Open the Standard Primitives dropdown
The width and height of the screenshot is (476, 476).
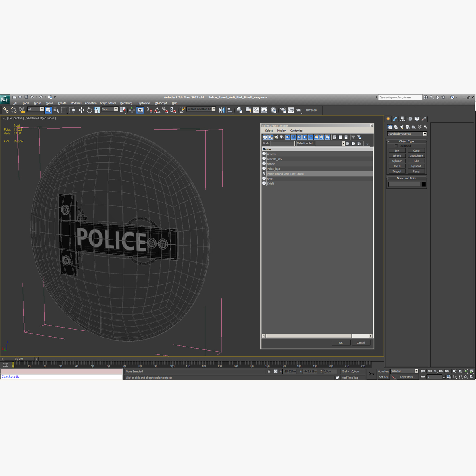pos(407,134)
